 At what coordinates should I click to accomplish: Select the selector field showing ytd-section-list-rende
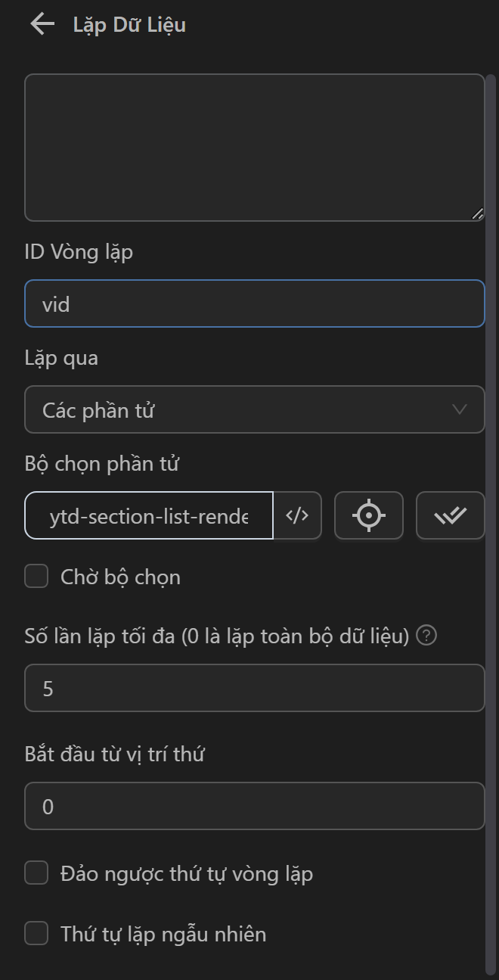click(148, 515)
